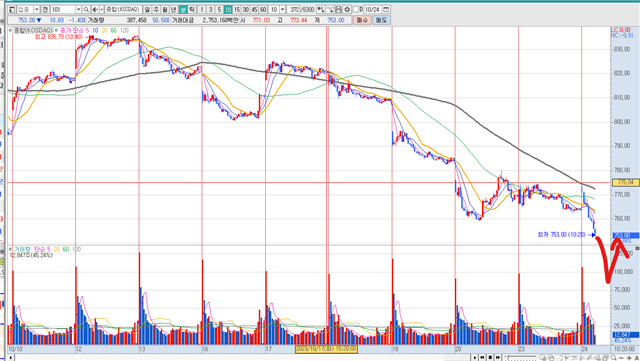Click the minus zoom-out icon at bottom right

coord(621,358)
